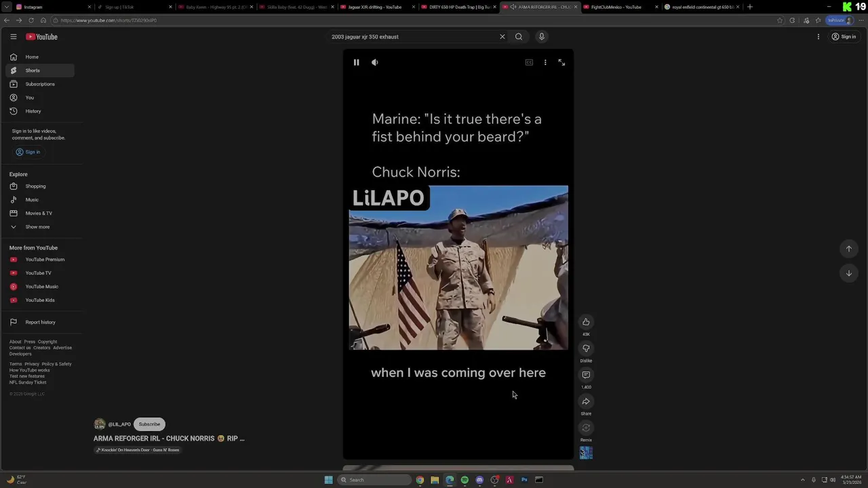The height and width of the screenshot is (488, 868).
Task: Open History in the sidebar
Action: pos(40,111)
